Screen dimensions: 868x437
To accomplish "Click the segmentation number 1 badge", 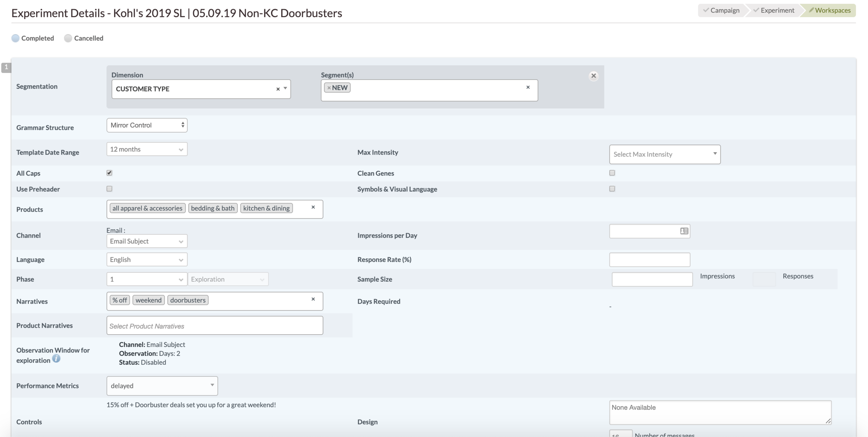I will coord(6,67).
